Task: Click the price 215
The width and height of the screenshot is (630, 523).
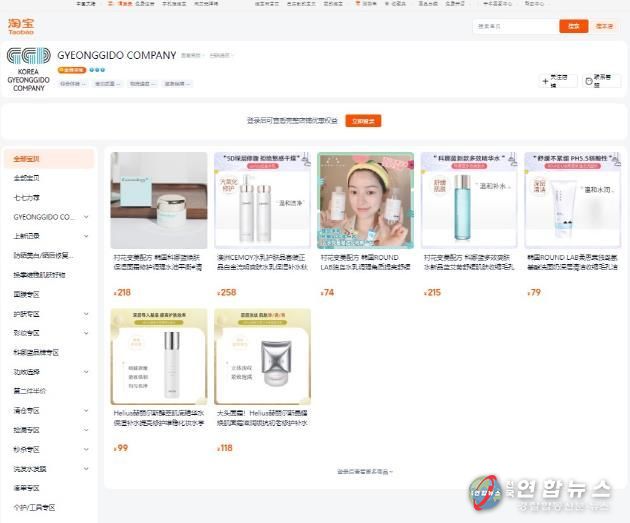Action: 432,292
